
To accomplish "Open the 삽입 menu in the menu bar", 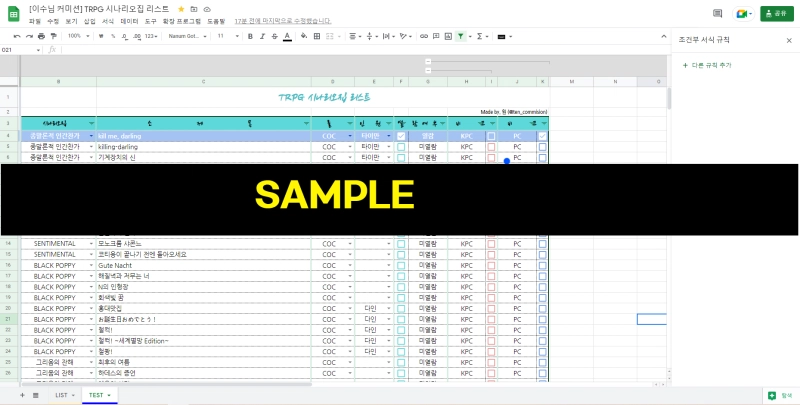I will pos(90,20).
